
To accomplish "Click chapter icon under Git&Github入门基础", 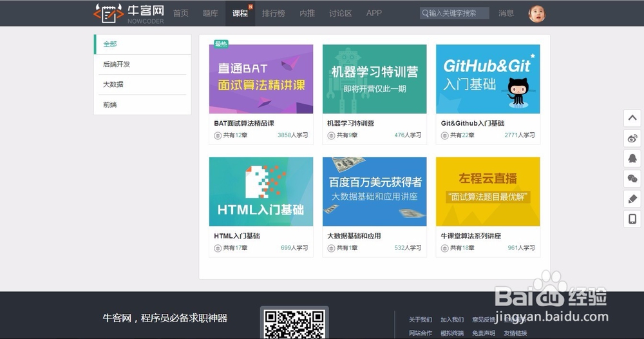I will (444, 135).
